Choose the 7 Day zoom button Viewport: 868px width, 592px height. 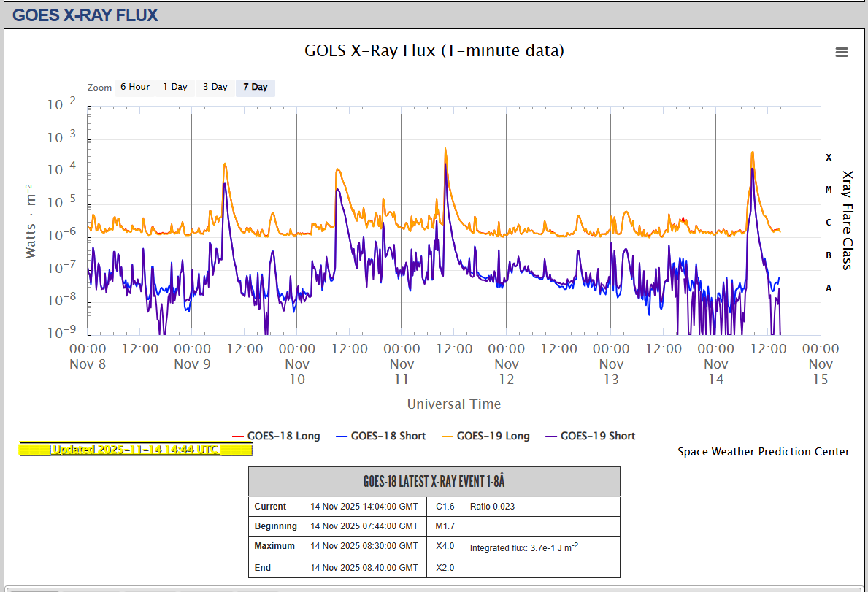coord(255,87)
